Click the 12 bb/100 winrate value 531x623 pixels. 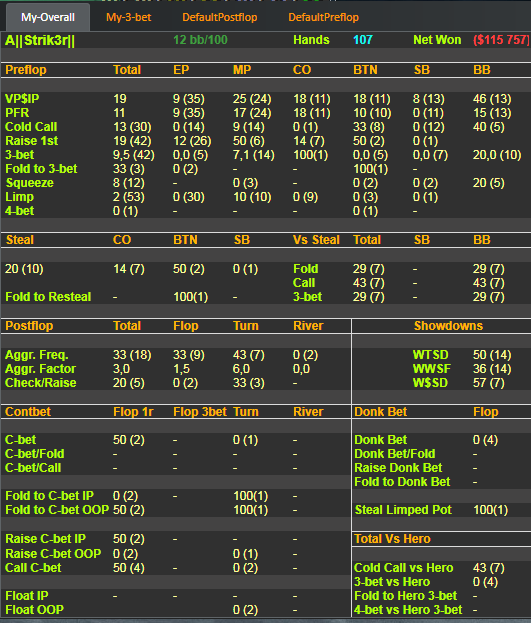200,40
